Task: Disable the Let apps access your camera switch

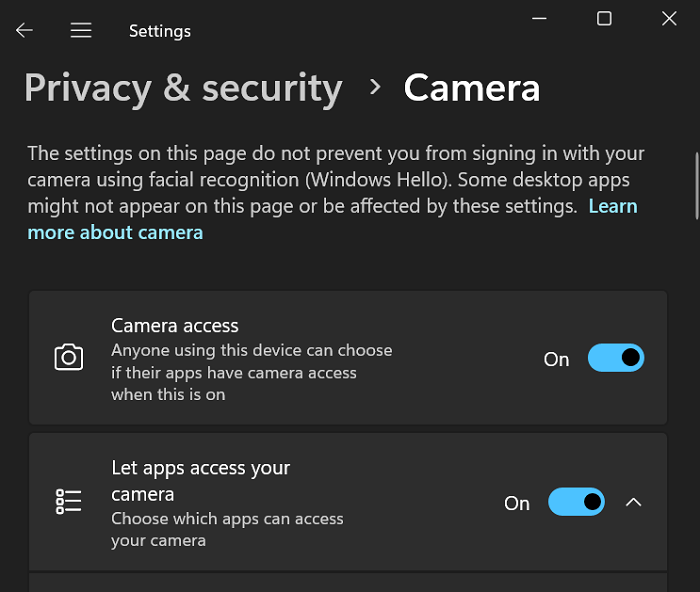Action: (x=576, y=502)
